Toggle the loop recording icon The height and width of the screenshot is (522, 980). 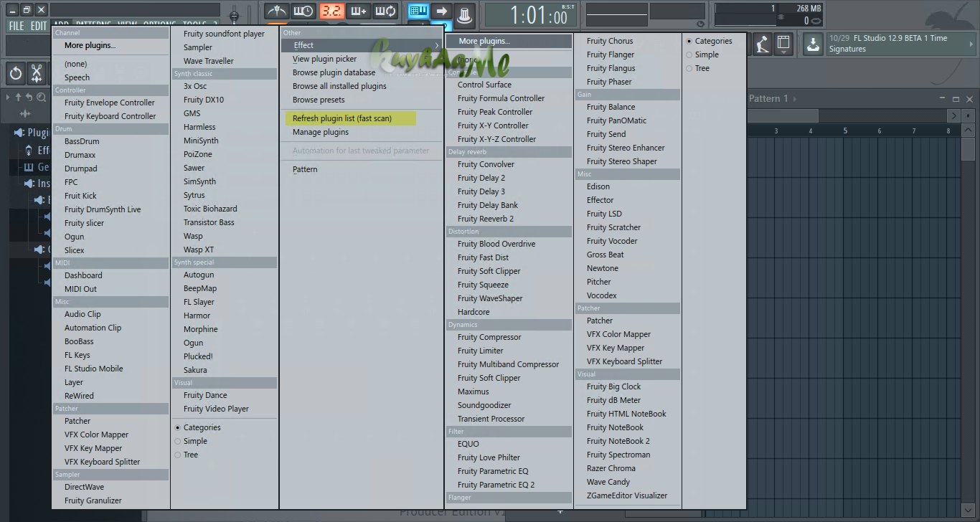(386, 11)
